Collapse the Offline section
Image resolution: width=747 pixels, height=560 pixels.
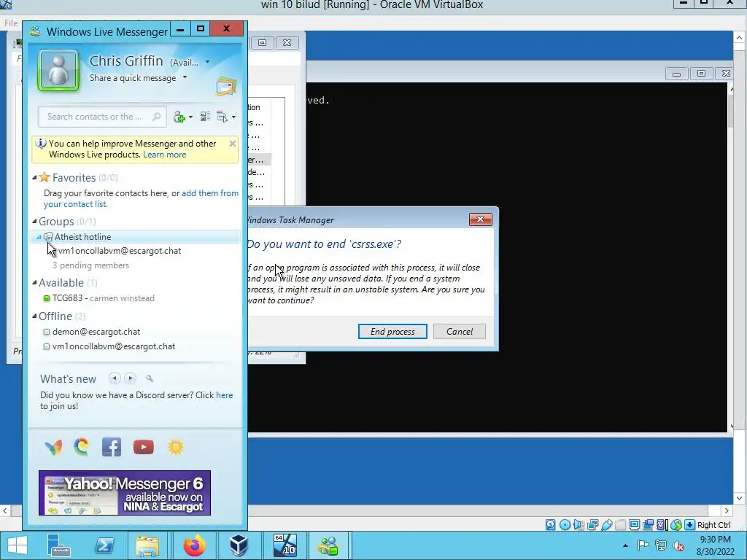click(x=34, y=316)
